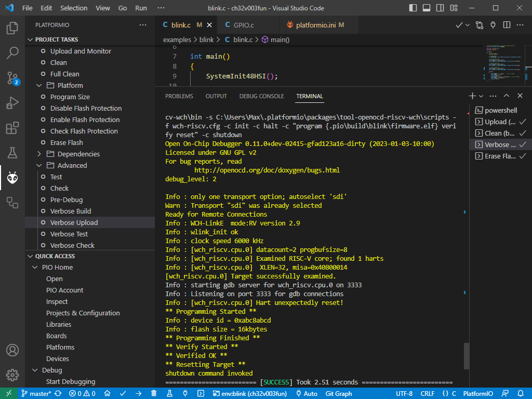The image size is (532, 399).
Task: Open the Extensions view in activity bar
Action: (x=12, y=128)
